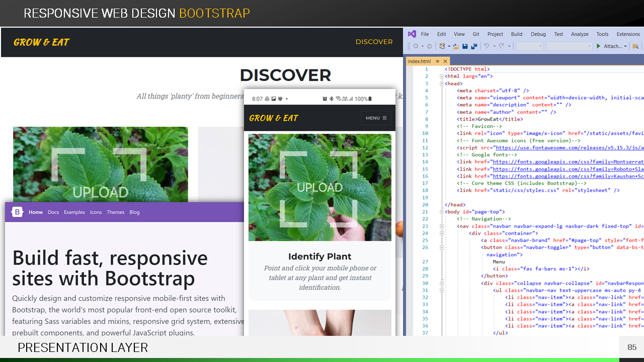
Task: Click the Save icon in toolbar
Action: 465,46
